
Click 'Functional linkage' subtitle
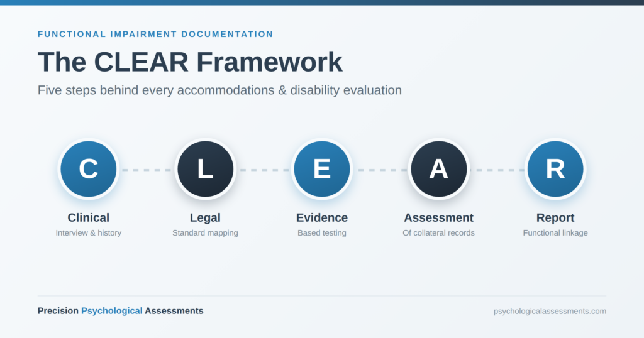555,233
